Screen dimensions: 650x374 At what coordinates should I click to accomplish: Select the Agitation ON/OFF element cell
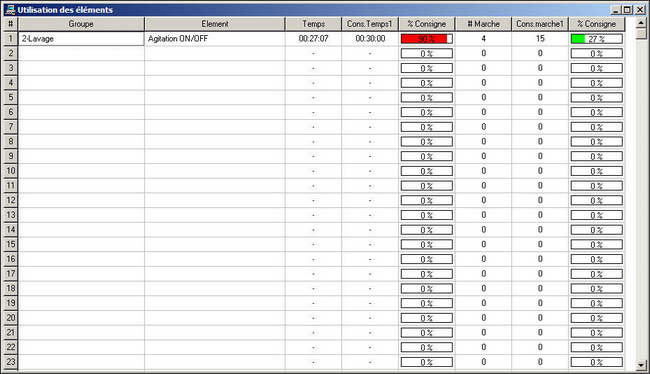click(215, 39)
